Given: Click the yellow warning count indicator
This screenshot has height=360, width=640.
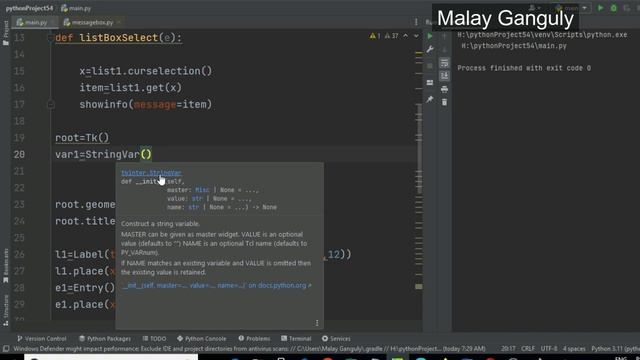Looking at the screenshot, I should [x=375, y=36].
